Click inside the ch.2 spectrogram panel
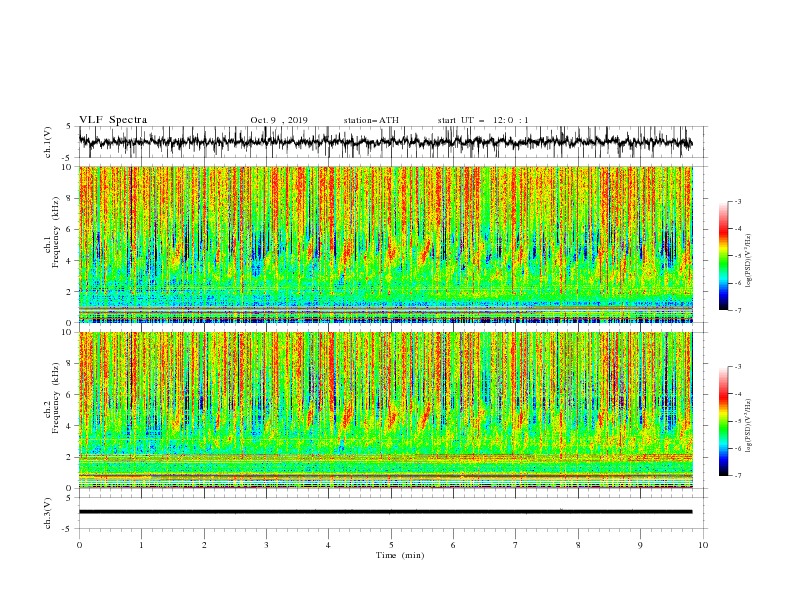Viewport: 792px width, 612px height. coord(386,410)
